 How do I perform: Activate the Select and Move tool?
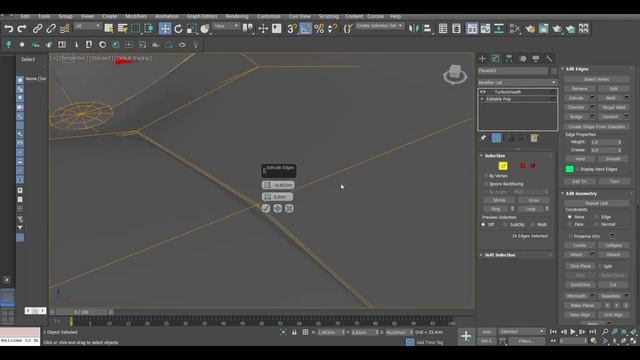pyautogui.click(x=165, y=29)
